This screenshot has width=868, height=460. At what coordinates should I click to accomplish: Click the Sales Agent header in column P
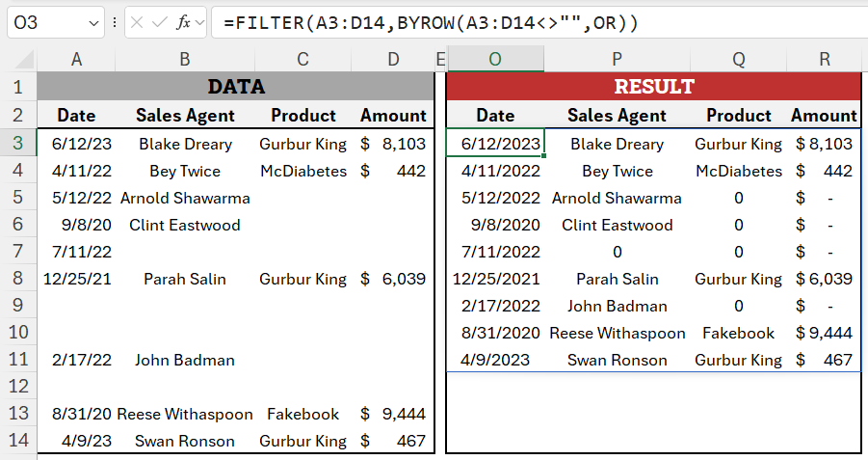(x=617, y=116)
